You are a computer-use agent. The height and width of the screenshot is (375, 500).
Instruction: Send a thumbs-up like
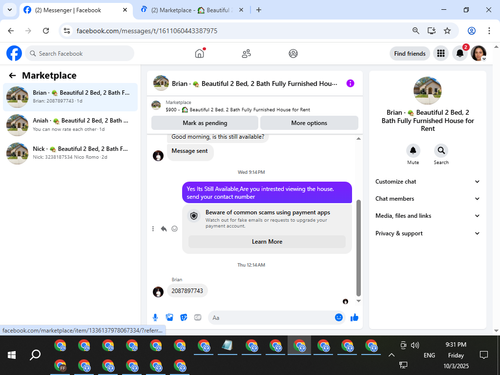354,317
